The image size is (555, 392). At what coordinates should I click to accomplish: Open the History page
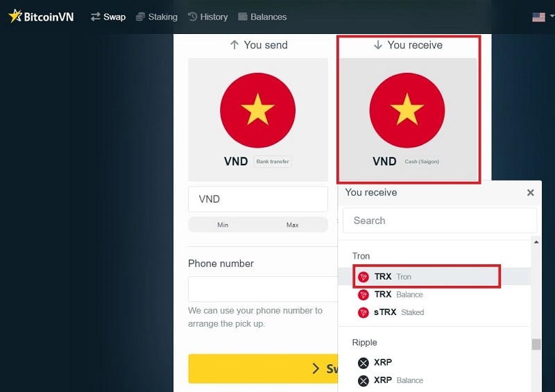click(207, 17)
